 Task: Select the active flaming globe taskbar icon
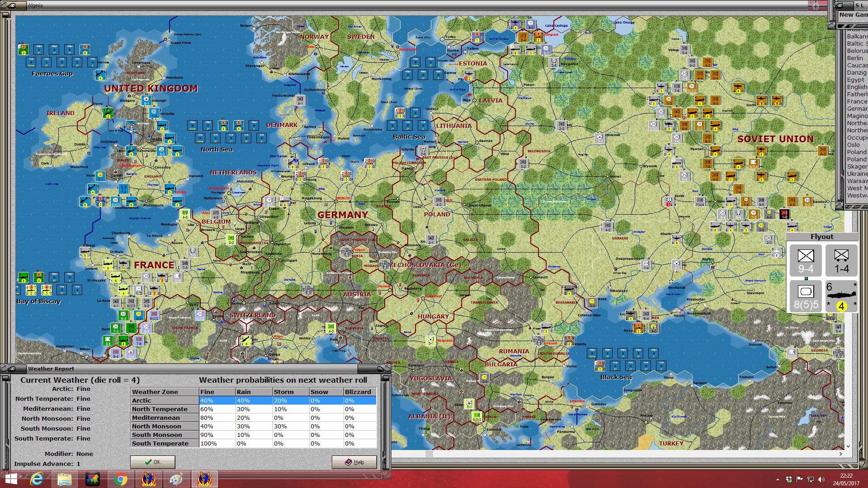[205, 479]
